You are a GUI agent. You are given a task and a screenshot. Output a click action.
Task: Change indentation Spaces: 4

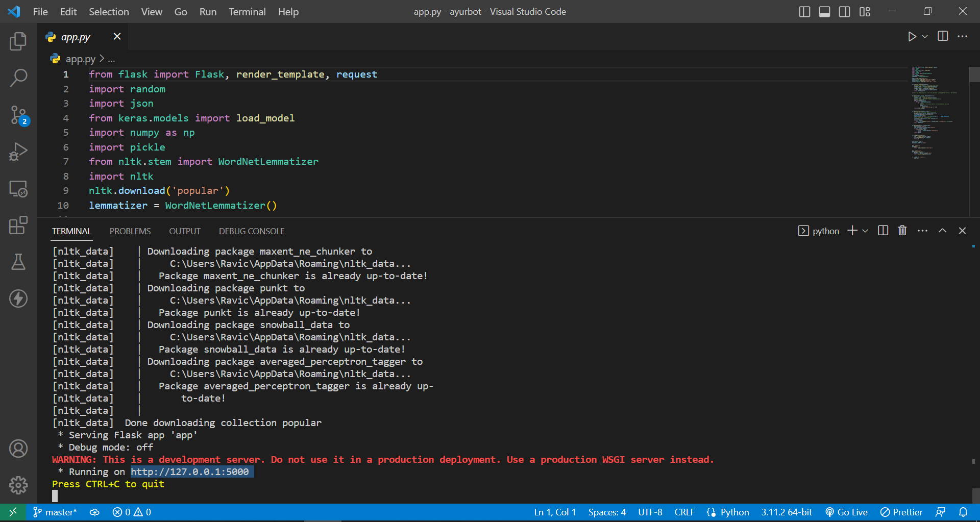coord(607,512)
